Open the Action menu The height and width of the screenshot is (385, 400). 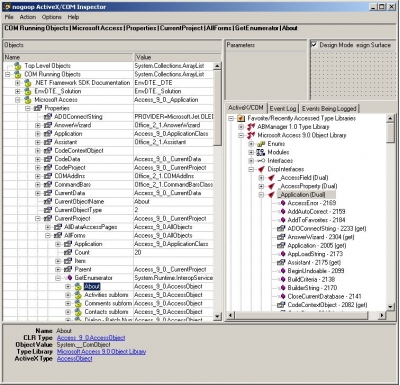pos(28,17)
